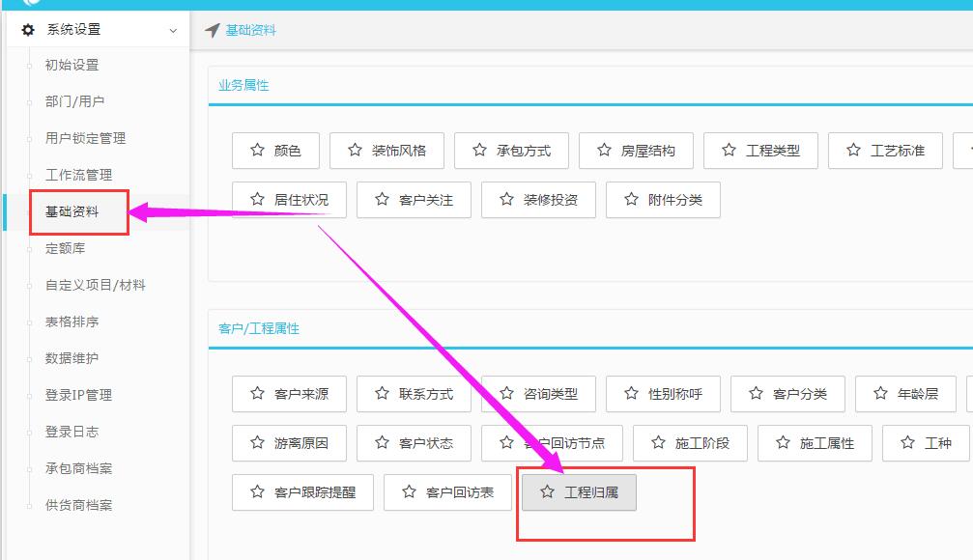Viewport: 973px width, 560px height.
Task: Open 登录日志 in the sidebar
Action: [x=72, y=432]
